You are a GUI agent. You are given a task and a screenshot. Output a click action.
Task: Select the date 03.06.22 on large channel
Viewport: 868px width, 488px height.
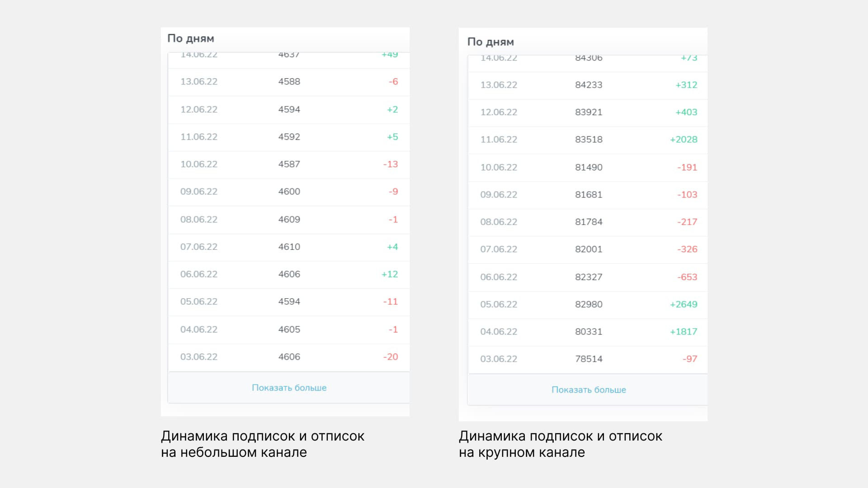tap(498, 359)
